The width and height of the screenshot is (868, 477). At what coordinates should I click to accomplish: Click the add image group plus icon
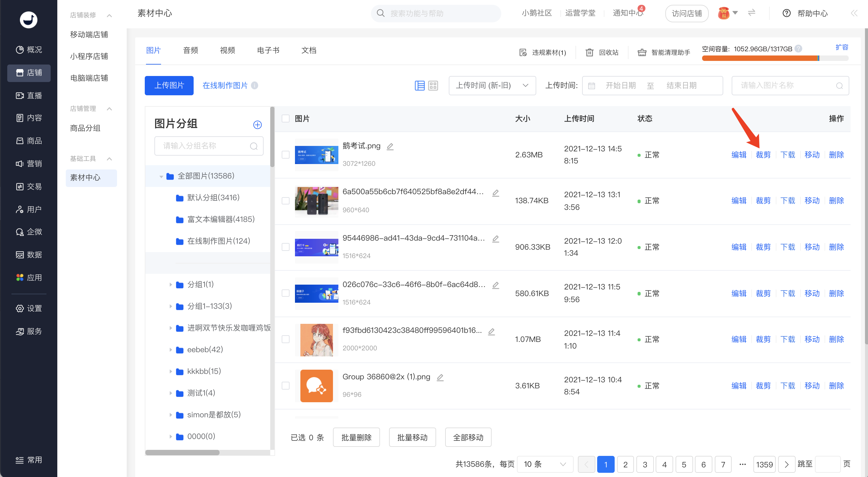click(x=258, y=125)
